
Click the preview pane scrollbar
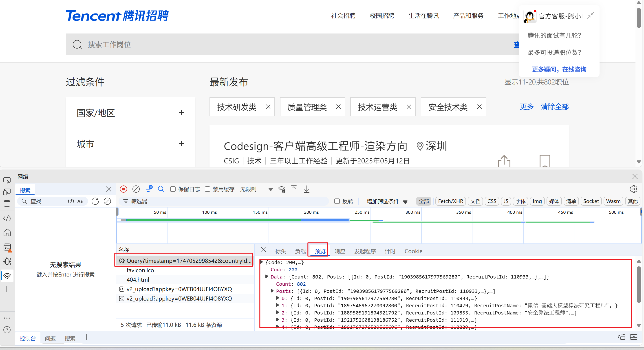point(639,284)
